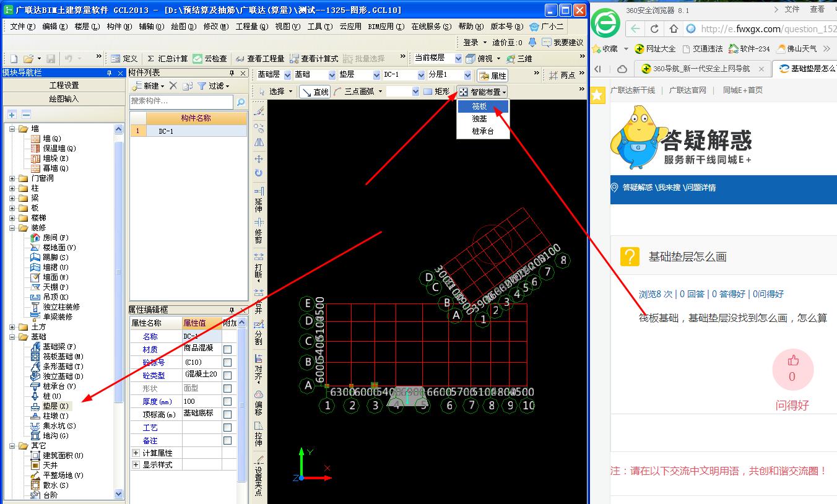Open 查看计算式 view formula
This screenshot has width=837, height=504.
314,58
